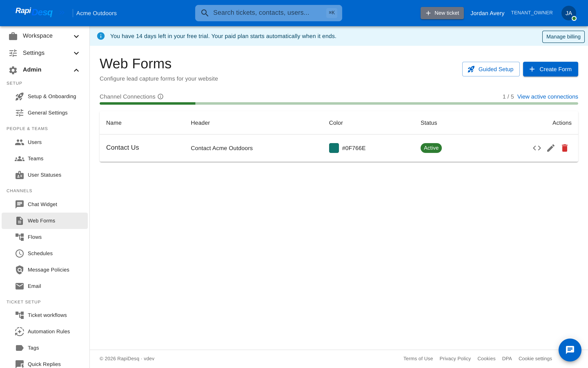The height and width of the screenshot is (368, 588).
Task: Open the JA user avatar
Action: (569, 13)
